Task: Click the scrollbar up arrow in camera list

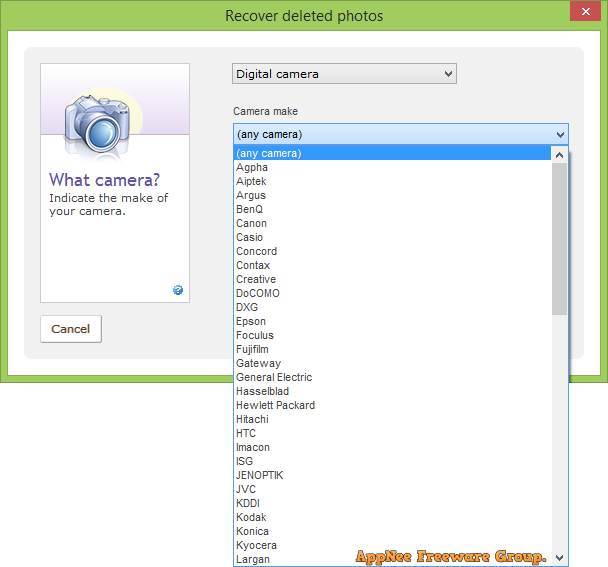Action: (x=559, y=155)
